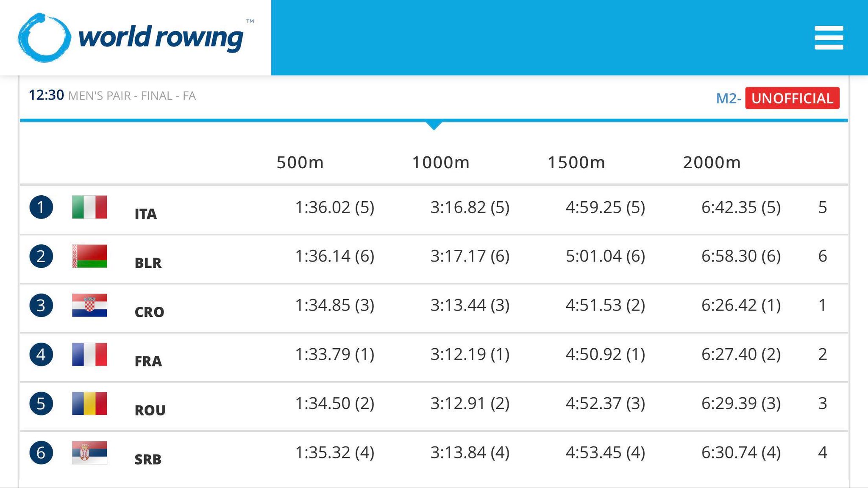Click the World Rowing logo
Viewport: 868px width, 488px height.
pyautogui.click(x=131, y=38)
